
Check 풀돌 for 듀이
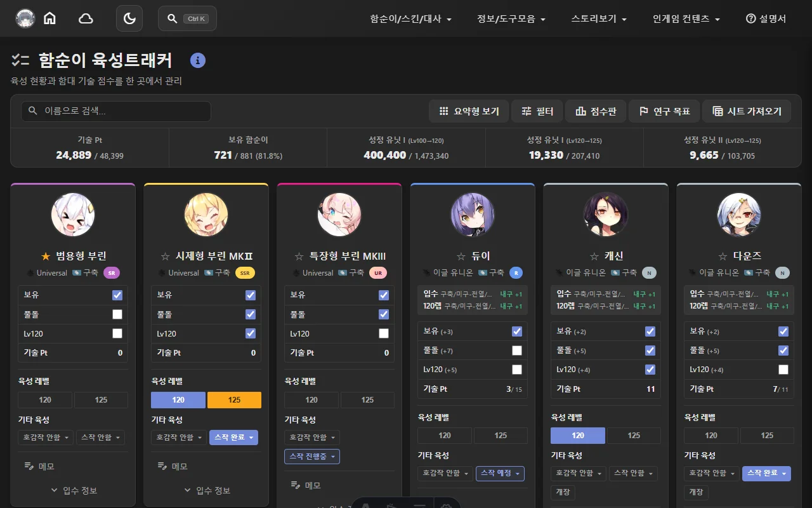click(517, 351)
